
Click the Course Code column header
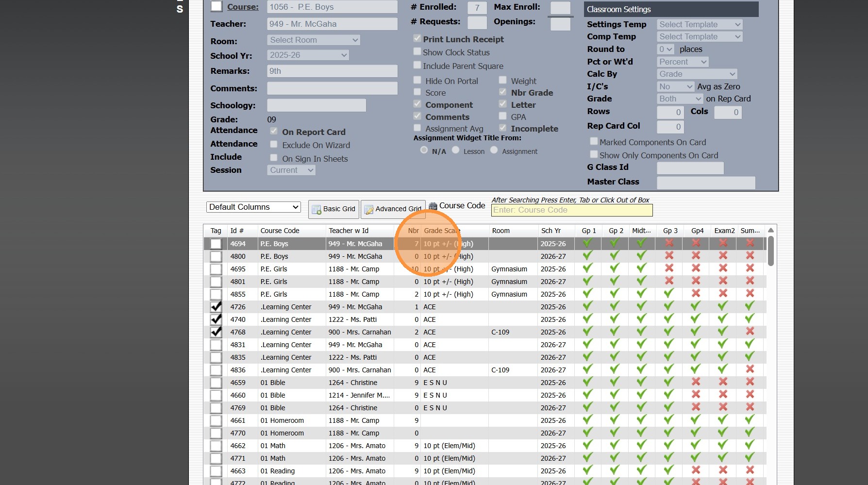(280, 231)
